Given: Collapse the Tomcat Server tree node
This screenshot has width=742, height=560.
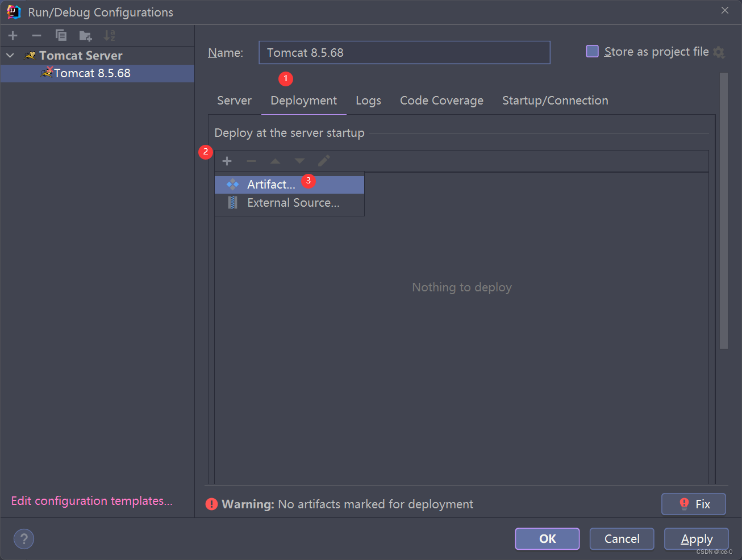Looking at the screenshot, I should pos(10,56).
